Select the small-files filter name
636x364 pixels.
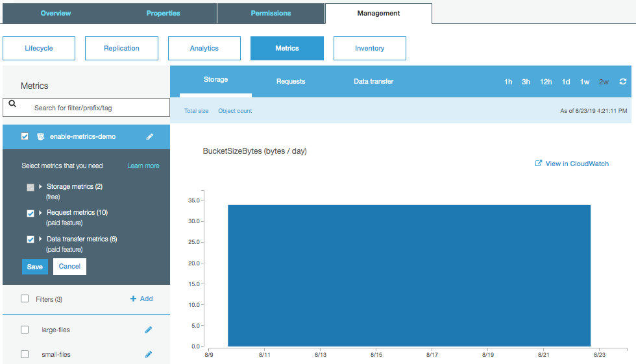(x=56, y=355)
